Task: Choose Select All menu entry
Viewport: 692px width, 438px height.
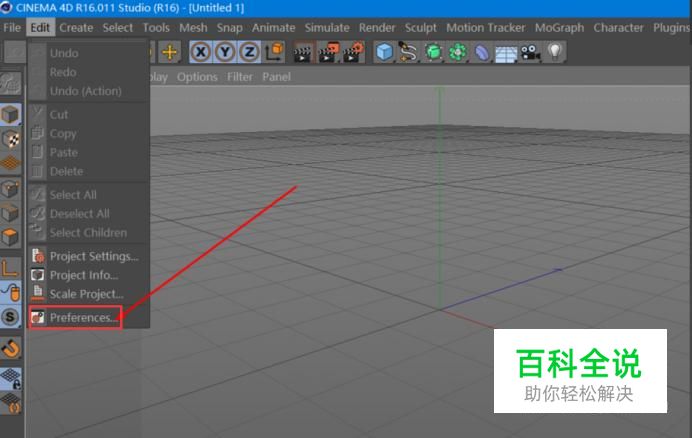Action: [x=88, y=195]
